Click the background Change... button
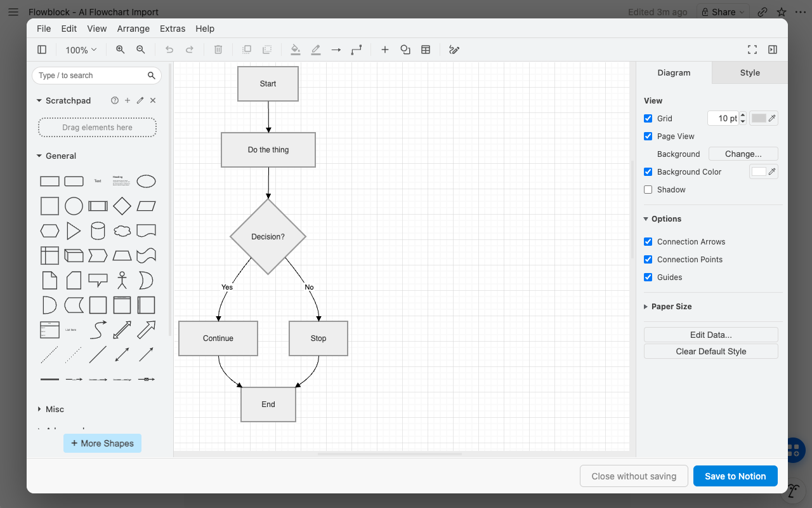 tap(743, 154)
